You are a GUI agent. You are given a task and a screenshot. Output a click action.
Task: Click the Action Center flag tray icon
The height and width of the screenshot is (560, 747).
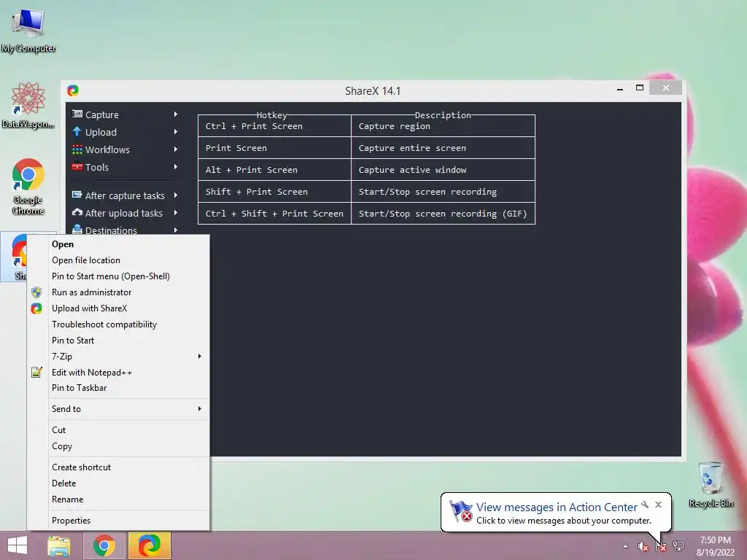point(661,547)
